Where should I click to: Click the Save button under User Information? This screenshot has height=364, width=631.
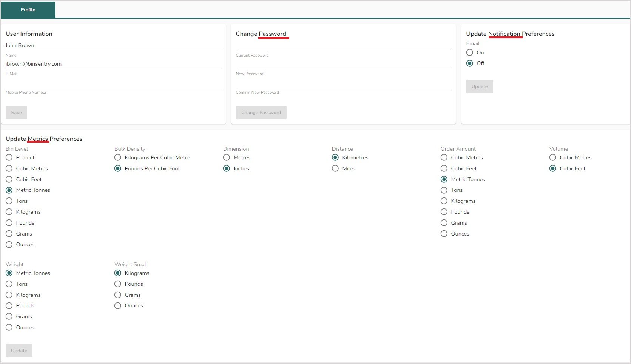point(16,112)
